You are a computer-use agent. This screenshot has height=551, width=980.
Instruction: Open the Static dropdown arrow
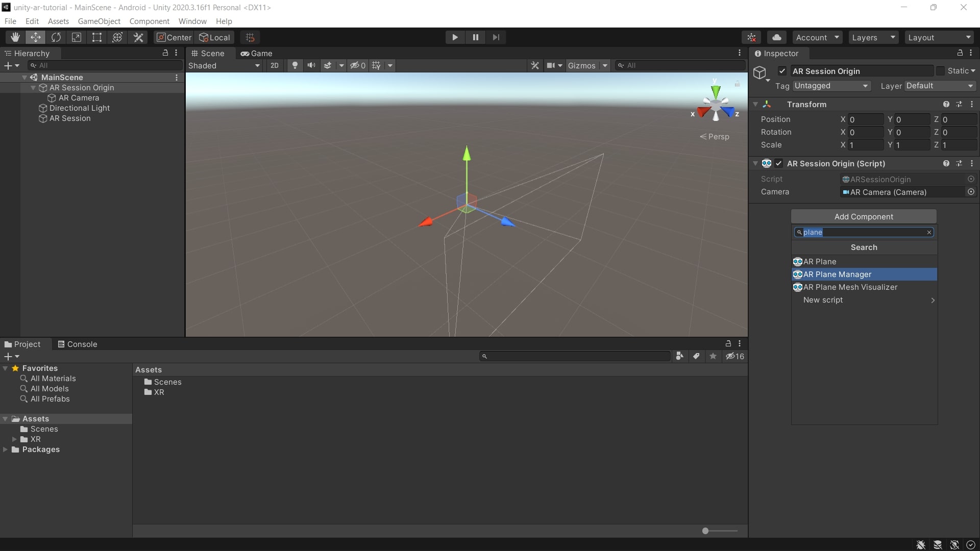[x=973, y=71]
